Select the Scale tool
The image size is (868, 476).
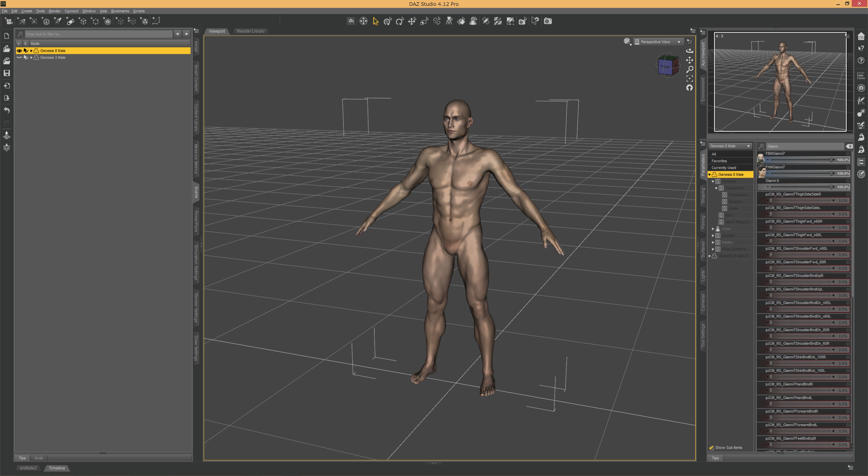point(424,21)
